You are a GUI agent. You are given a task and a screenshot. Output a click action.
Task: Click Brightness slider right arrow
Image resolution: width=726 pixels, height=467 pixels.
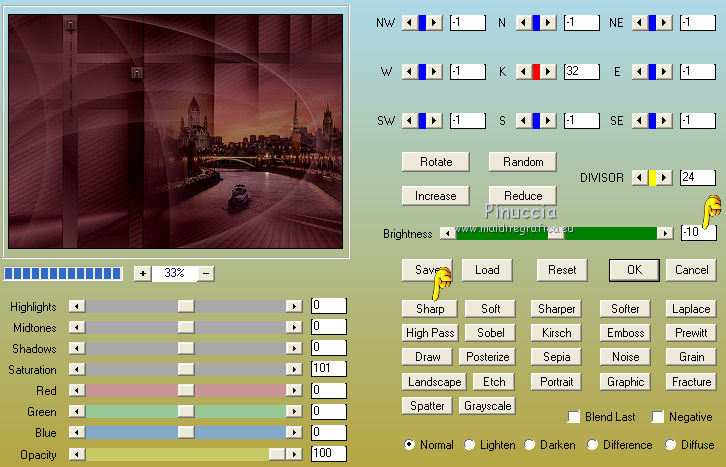[665, 233]
